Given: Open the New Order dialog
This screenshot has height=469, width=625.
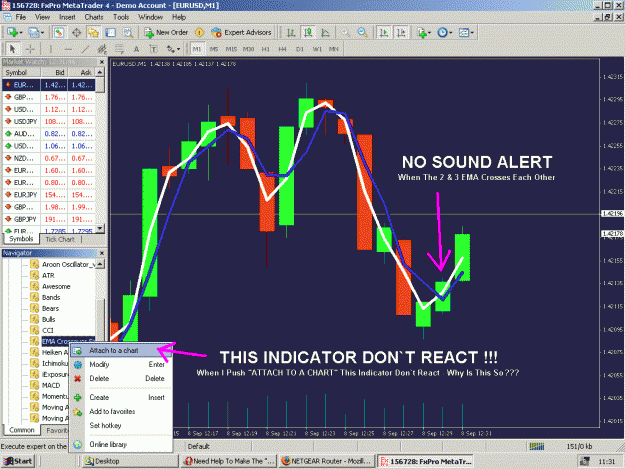Looking at the screenshot, I should pyautogui.click(x=166, y=33).
